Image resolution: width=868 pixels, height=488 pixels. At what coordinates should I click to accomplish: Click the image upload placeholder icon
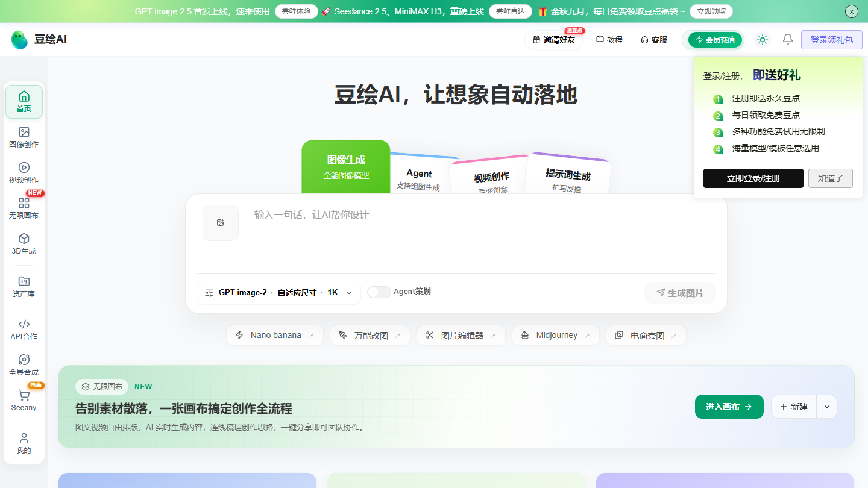click(x=221, y=223)
